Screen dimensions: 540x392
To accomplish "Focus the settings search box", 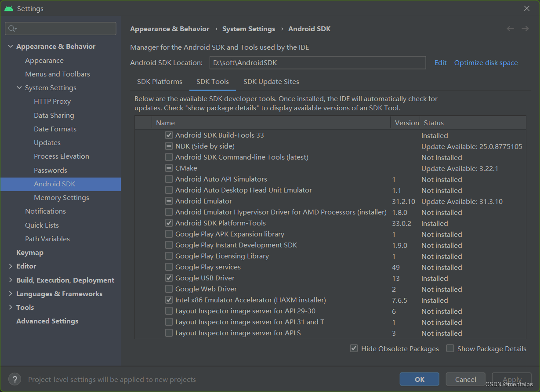I will click(x=61, y=29).
